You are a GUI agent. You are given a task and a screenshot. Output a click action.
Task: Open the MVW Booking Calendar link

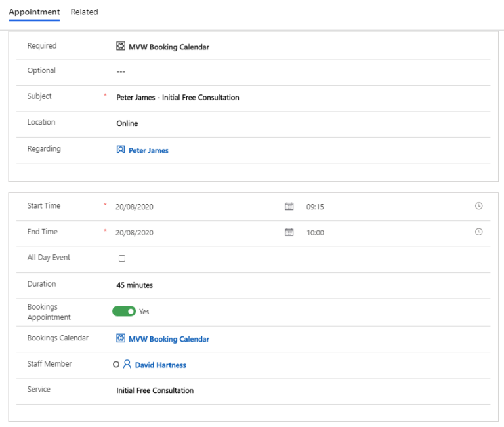pyautogui.click(x=169, y=339)
